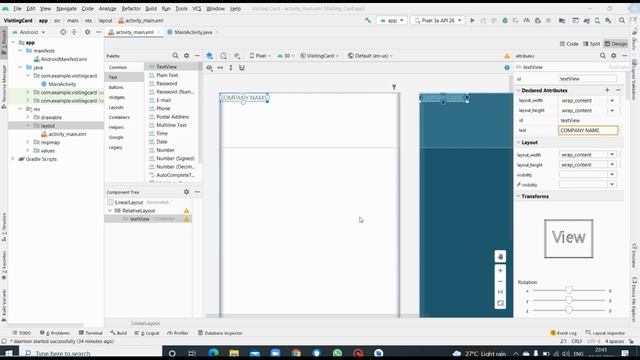Adjust the Rotation z slider
This screenshot has height=360, width=640.
click(569, 310)
